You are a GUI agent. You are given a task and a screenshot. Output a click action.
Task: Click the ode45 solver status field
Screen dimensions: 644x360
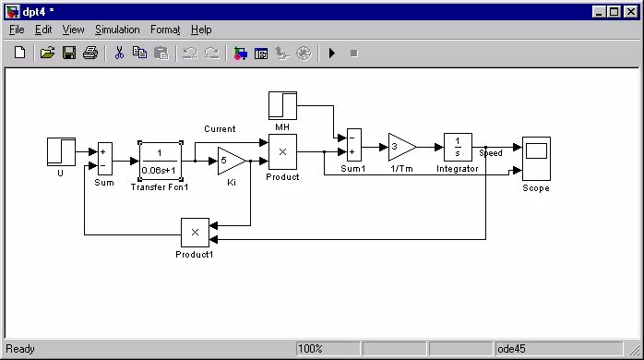(559, 349)
